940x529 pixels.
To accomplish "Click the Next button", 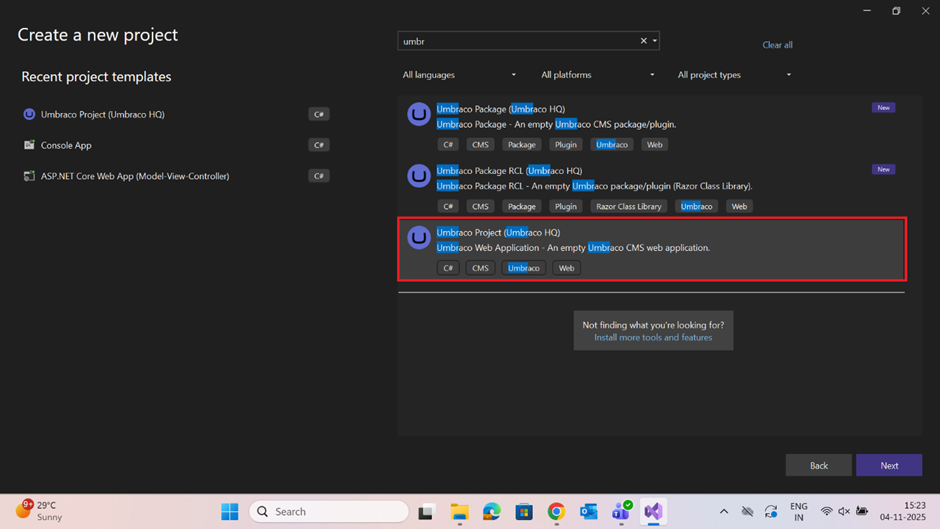I will click(x=889, y=465).
